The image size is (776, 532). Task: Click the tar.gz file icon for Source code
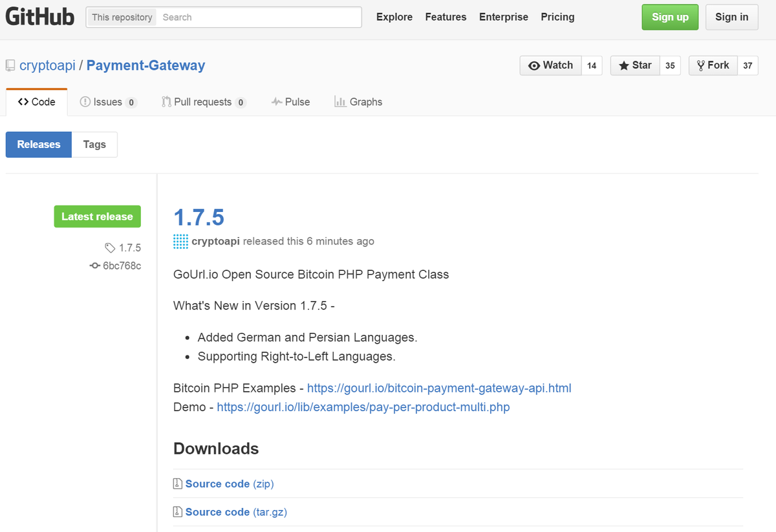click(178, 512)
